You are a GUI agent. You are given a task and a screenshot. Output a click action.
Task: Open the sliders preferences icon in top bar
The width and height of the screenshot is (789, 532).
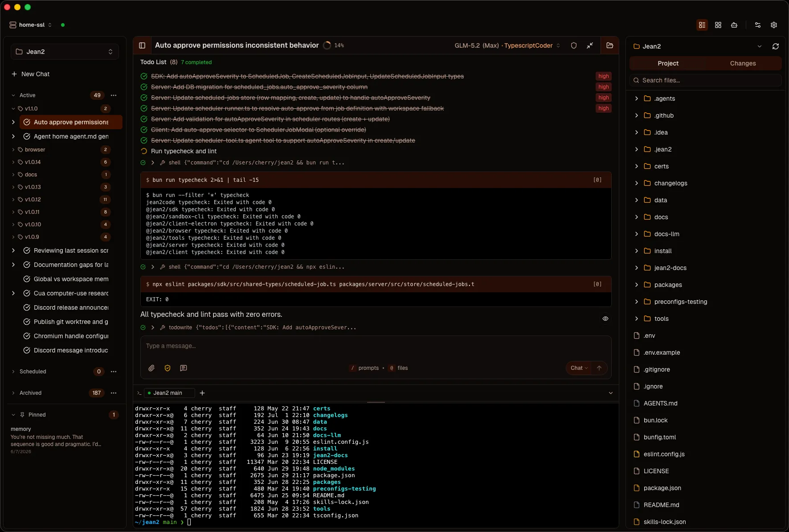pos(758,25)
